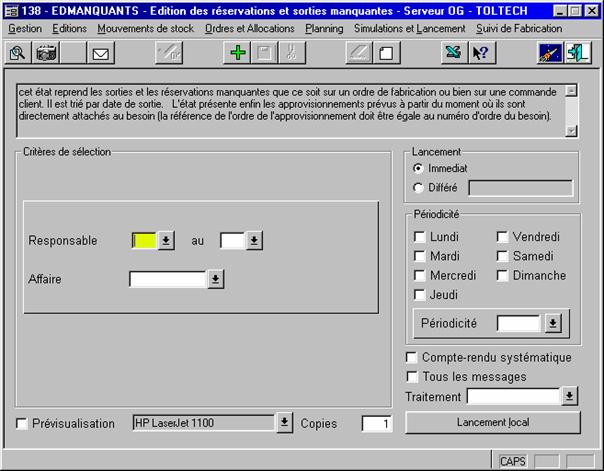Click the context help question-arrow icon

(480, 53)
